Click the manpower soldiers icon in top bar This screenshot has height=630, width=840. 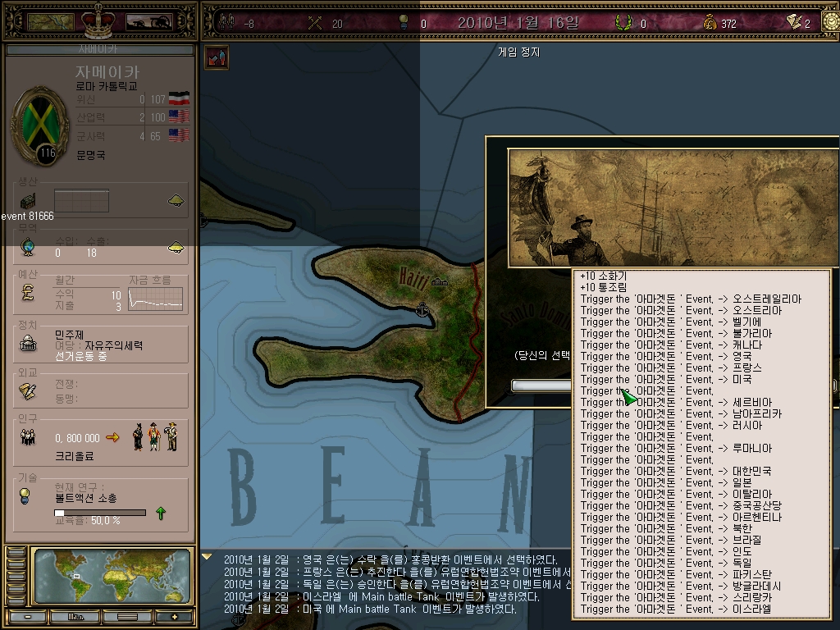227,22
